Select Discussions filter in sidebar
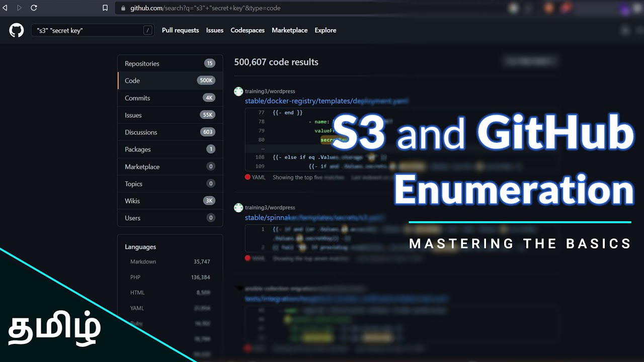Screen dimensions: 644x362 tap(170, 132)
